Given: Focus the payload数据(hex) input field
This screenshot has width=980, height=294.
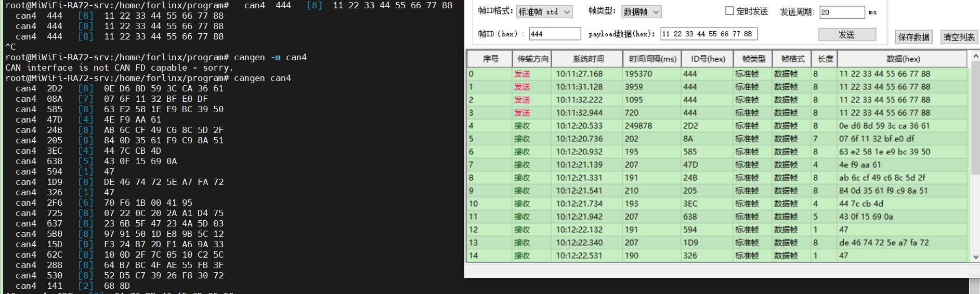Looking at the screenshot, I should [709, 34].
